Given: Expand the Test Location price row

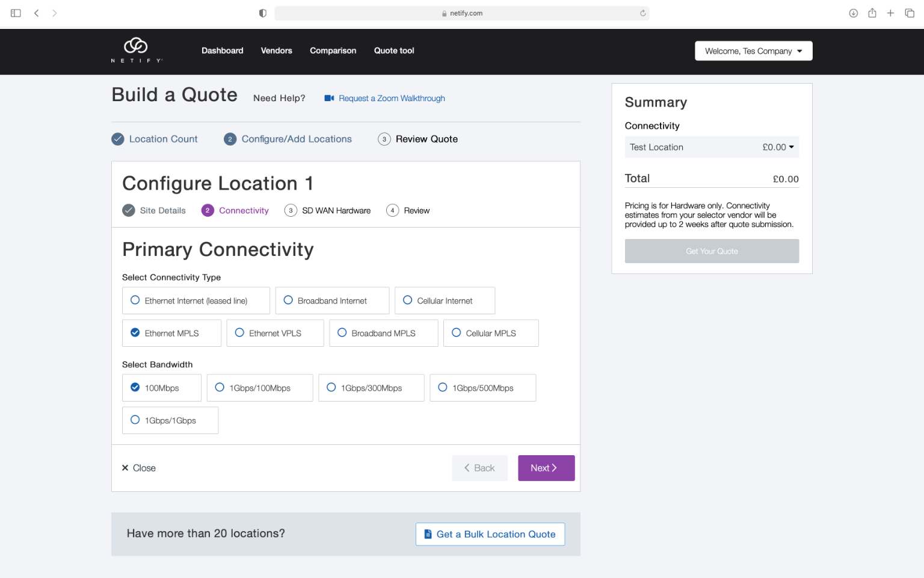Looking at the screenshot, I should click(x=712, y=147).
